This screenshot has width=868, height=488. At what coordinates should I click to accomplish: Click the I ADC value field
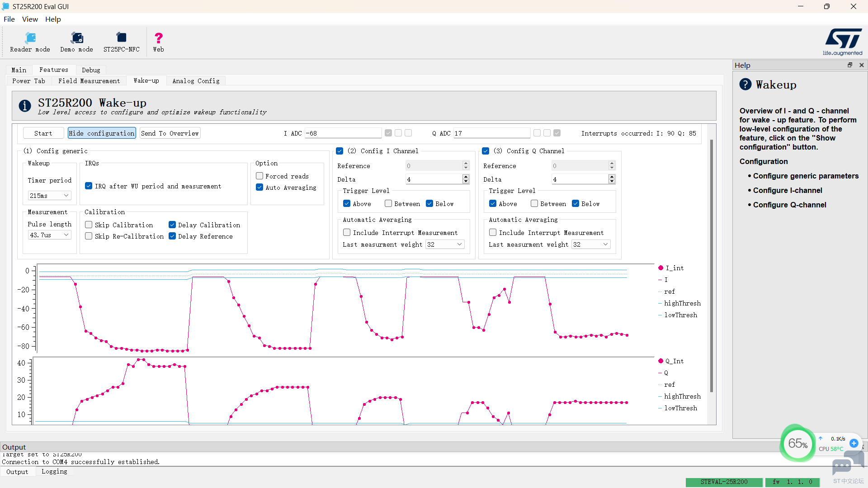(x=343, y=133)
